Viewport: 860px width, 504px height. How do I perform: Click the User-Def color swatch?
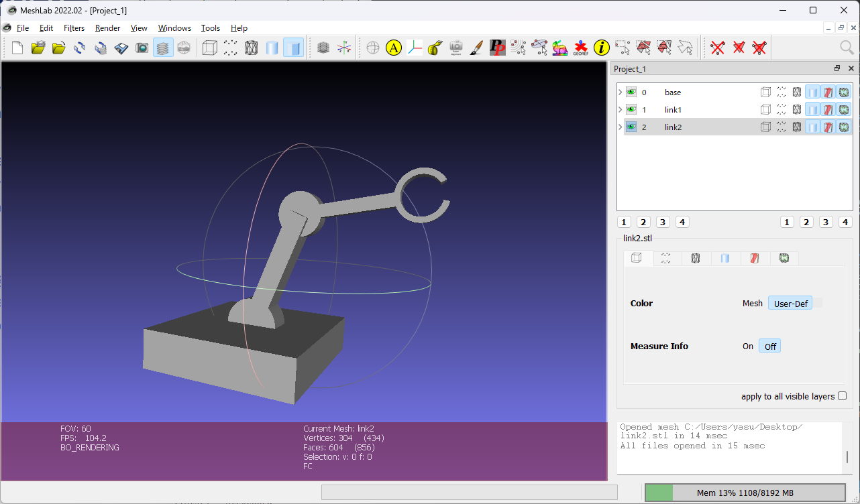pyautogui.click(x=816, y=304)
